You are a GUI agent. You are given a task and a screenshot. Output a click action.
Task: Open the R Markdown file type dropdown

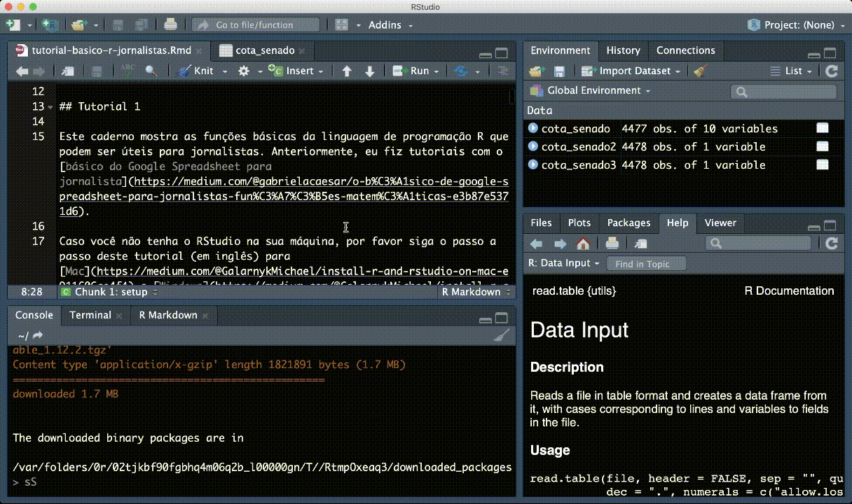tap(475, 292)
